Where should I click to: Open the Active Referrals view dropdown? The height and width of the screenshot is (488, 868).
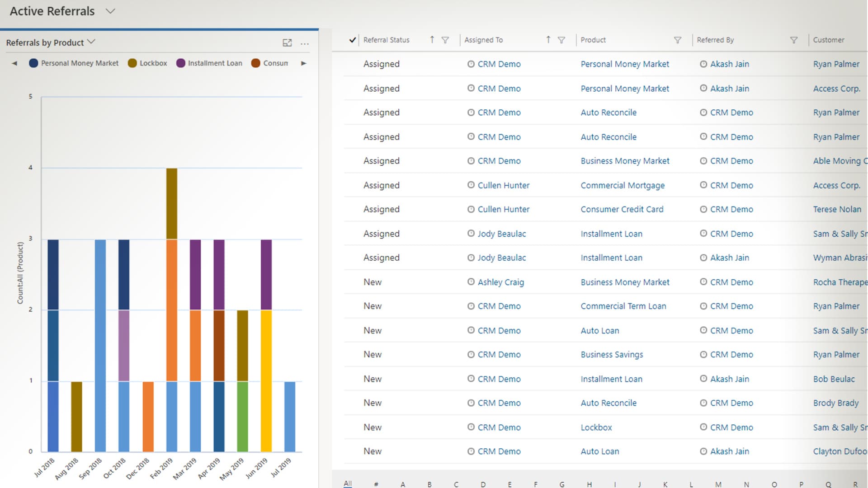[x=110, y=11]
